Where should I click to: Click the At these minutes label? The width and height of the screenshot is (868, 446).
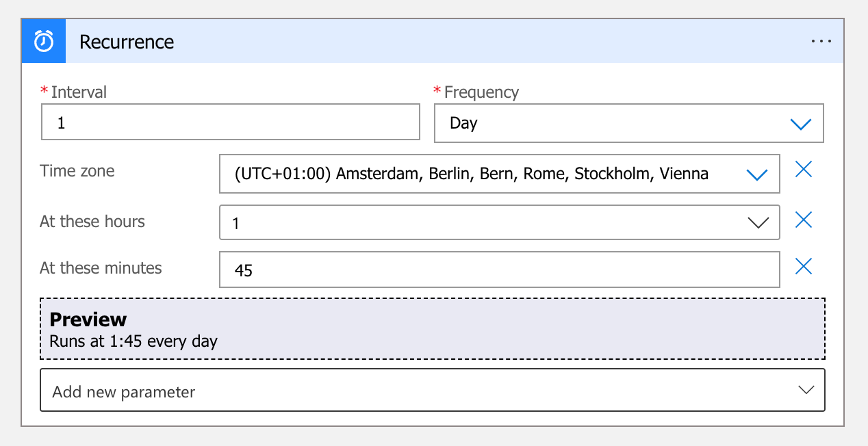click(x=101, y=268)
